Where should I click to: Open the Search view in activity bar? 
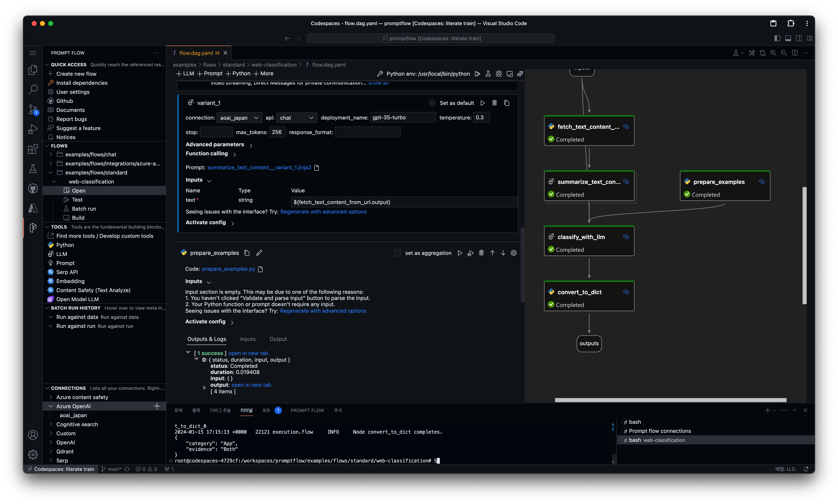pos(33,90)
